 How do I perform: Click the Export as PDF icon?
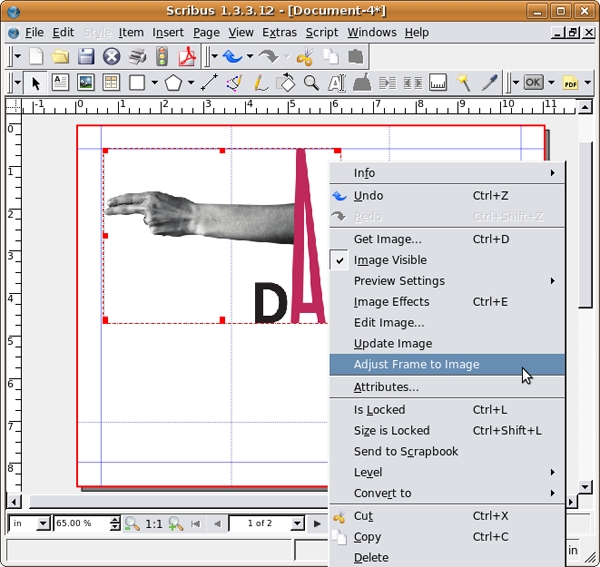pyautogui.click(x=185, y=57)
